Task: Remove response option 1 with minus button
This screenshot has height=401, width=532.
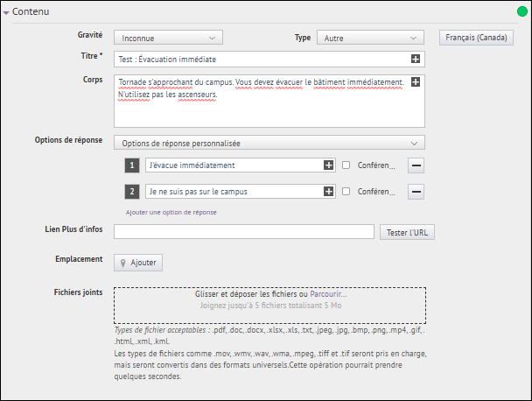Action: pyautogui.click(x=416, y=165)
